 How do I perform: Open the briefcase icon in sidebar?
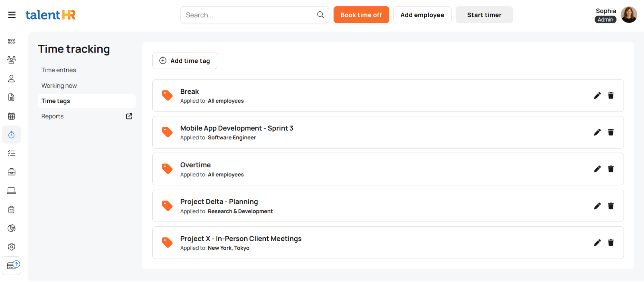click(12, 172)
